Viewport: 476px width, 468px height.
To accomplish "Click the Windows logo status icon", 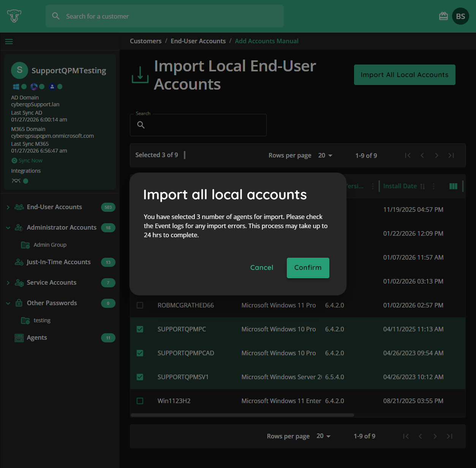I will (x=16, y=87).
